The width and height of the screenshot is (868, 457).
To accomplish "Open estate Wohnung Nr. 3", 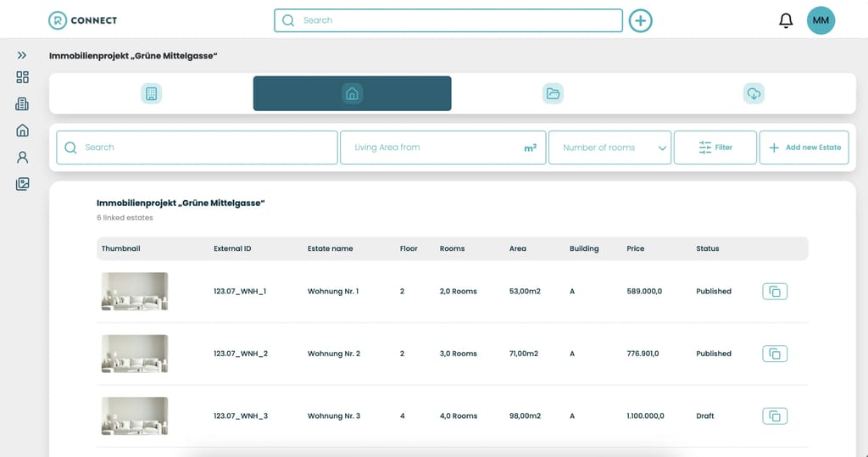I will pos(334,416).
